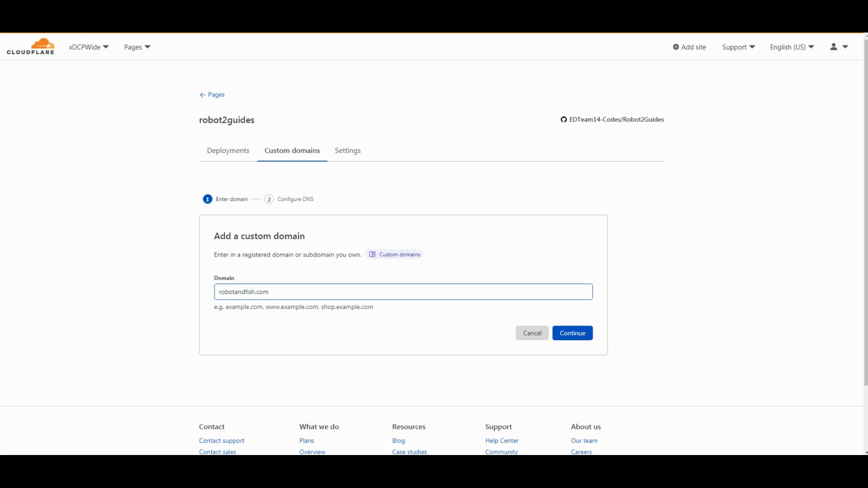Open the English (US) language selector

(x=792, y=47)
